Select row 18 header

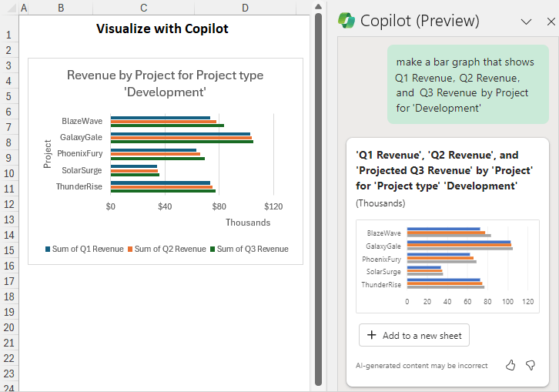click(9, 297)
